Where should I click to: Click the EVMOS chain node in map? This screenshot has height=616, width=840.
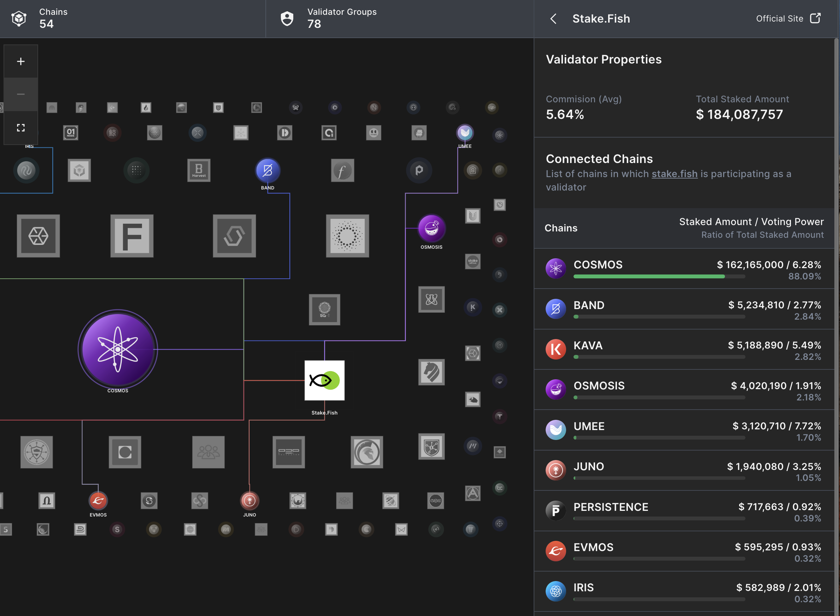click(x=98, y=500)
